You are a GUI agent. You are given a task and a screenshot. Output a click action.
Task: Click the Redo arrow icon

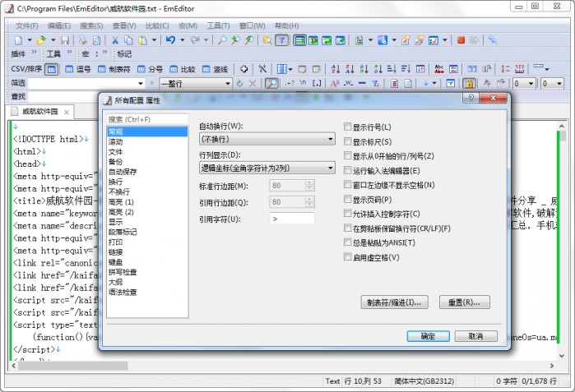195,40
